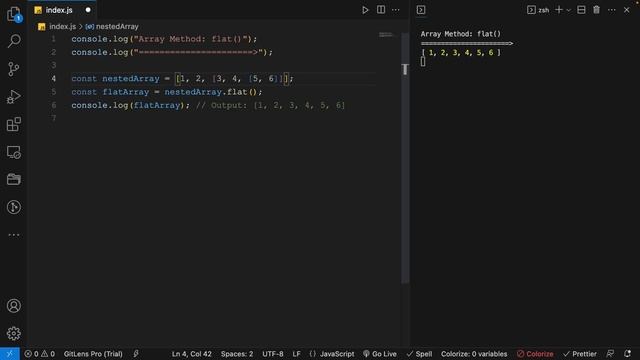The width and height of the screenshot is (640, 360).
Task: Click nestedArray variable on line 4
Action: pyautogui.click(x=131, y=78)
